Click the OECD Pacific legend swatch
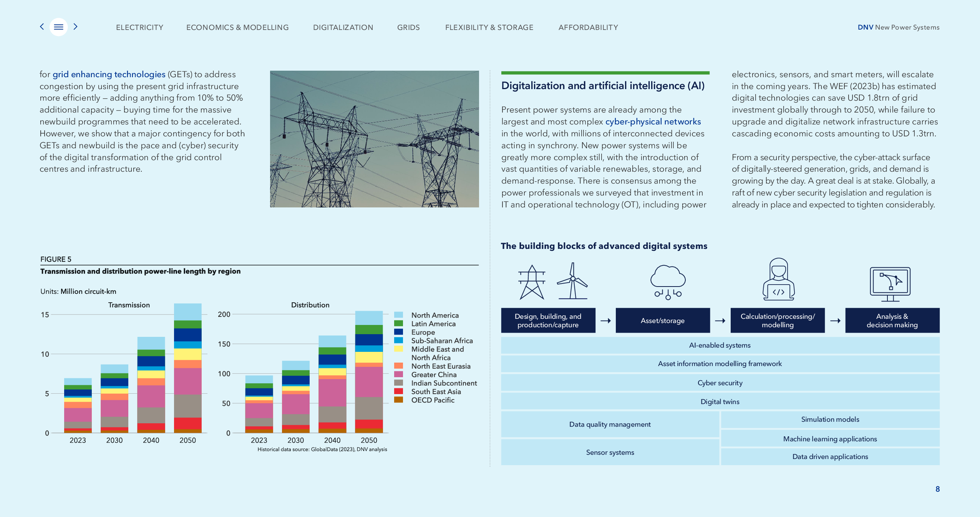This screenshot has width=980, height=517. coord(398,399)
